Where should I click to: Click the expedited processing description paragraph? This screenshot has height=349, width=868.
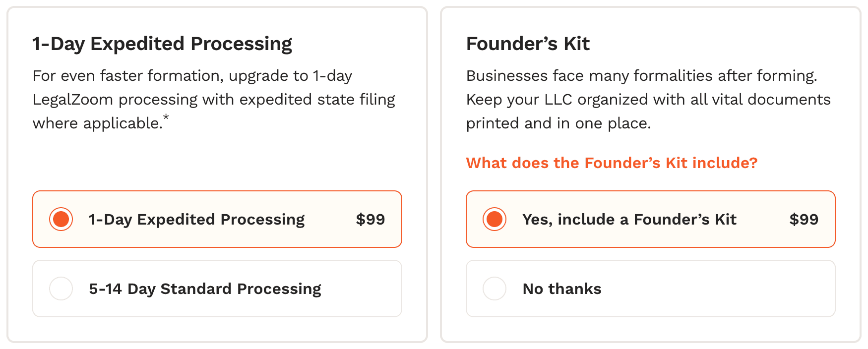pos(213,99)
